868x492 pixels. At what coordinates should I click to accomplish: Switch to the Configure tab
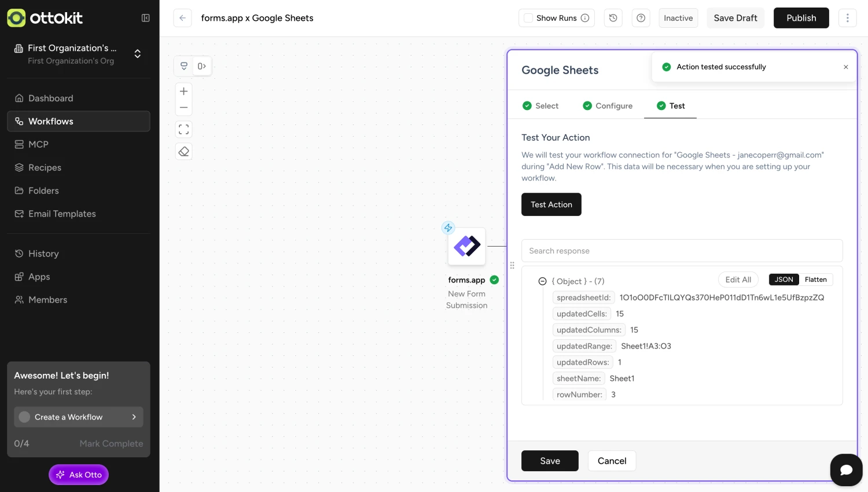[614, 106]
